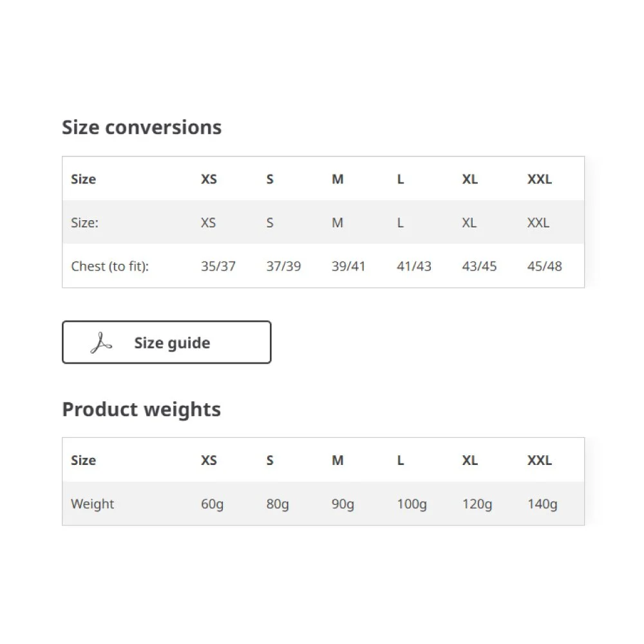Viewport: 644px width, 644px height.
Task: Click chest measurement 37/39 cell
Action: [283, 266]
